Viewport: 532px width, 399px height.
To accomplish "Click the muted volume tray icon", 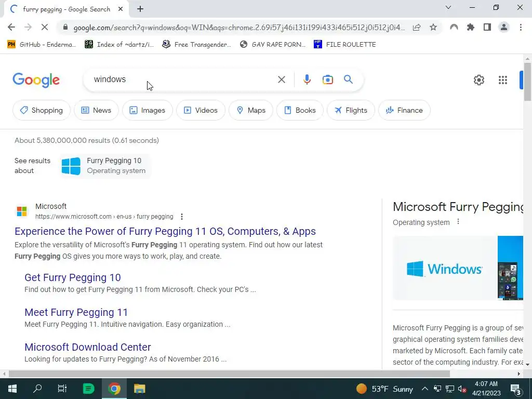I will click(462, 389).
